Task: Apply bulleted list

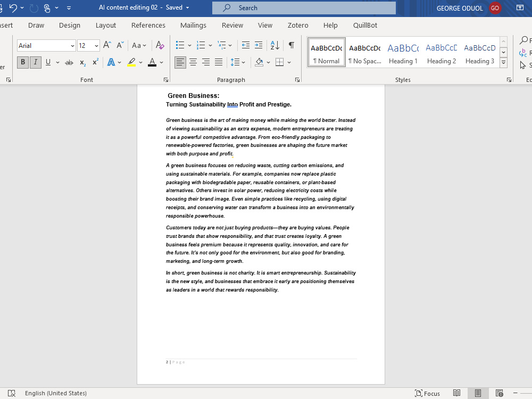Action: (180, 45)
